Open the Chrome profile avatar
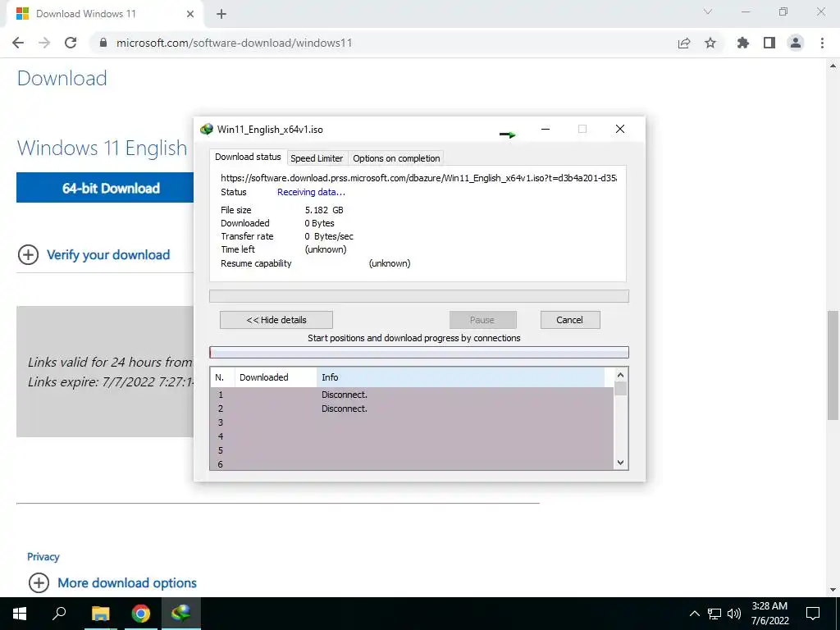840x630 pixels. point(796,43)
